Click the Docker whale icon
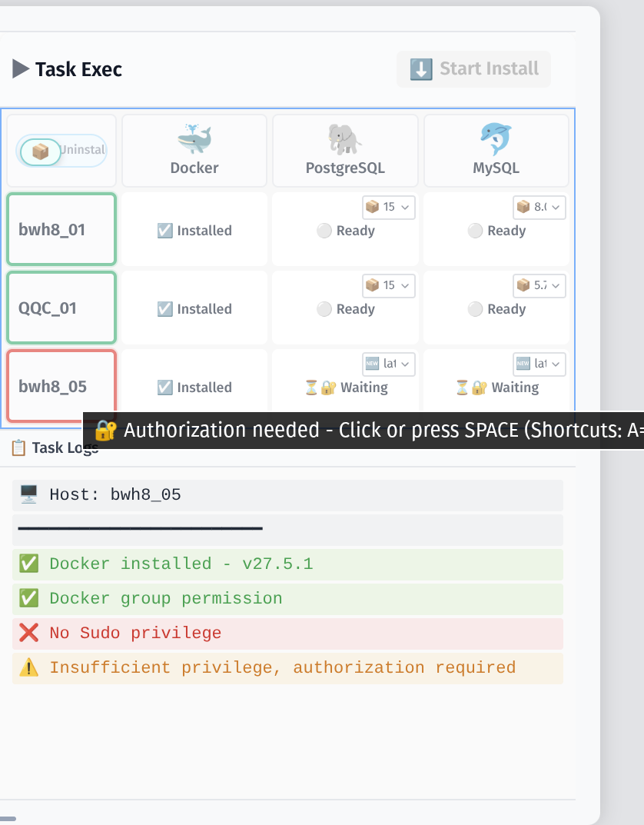The image size is (644, 825). 194,140
